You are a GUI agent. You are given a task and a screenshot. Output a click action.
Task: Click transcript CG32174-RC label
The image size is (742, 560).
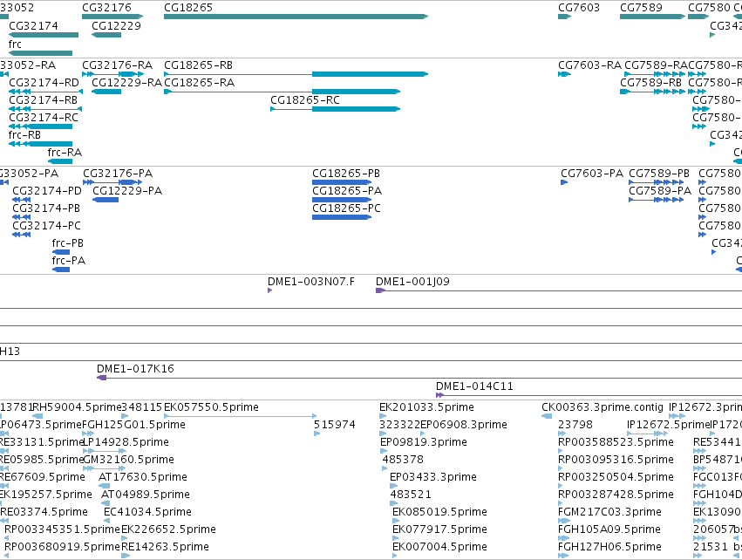pyautogui.click(x=44, y=118)
